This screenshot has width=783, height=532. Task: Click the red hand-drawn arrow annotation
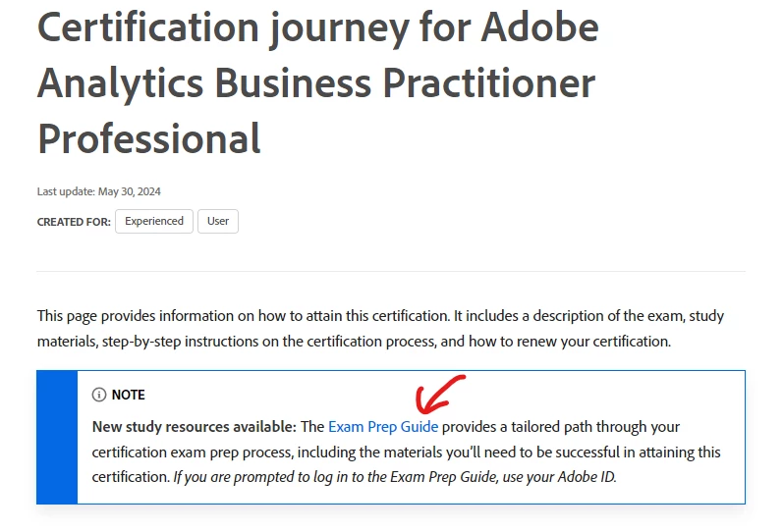(x=438, y=395)
